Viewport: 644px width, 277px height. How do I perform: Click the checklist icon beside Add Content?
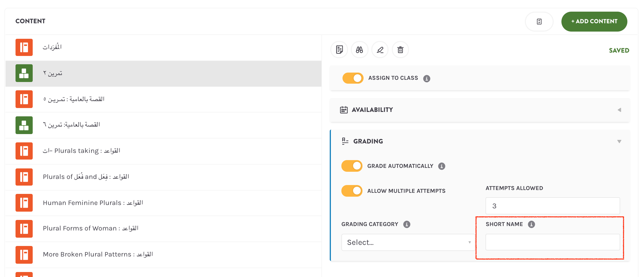pos(539,22)
